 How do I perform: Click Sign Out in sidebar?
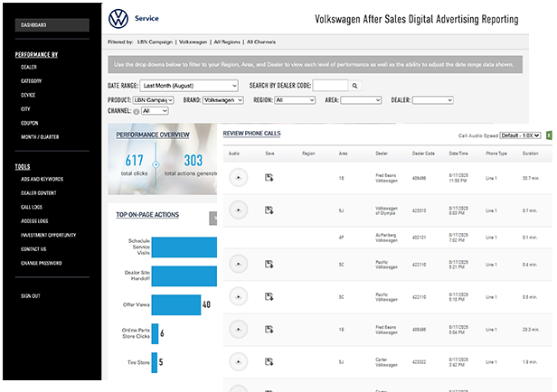click(x=31, y=296)
